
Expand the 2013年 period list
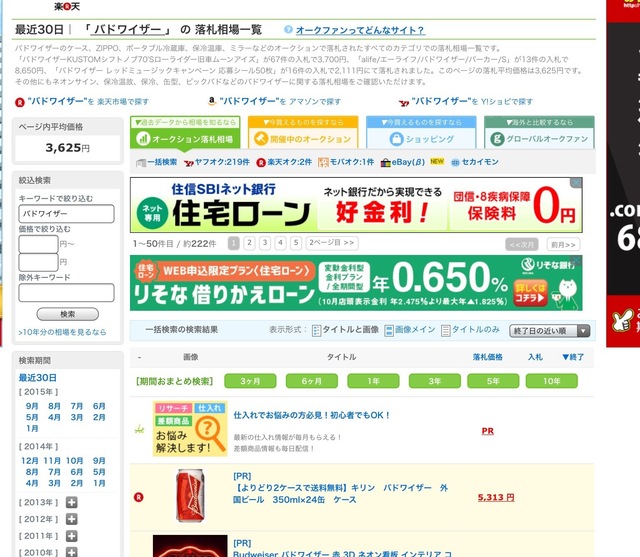pyautogui.click(x=71, y=502)
